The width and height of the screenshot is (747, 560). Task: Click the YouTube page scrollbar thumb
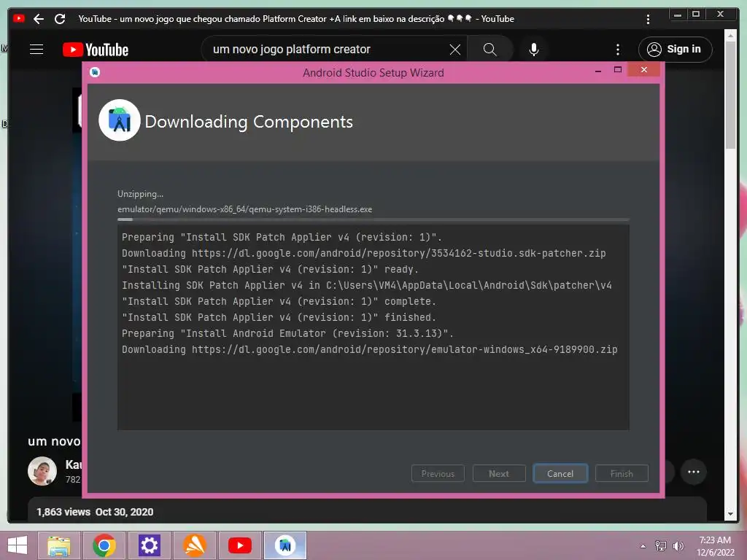[730, 96]
